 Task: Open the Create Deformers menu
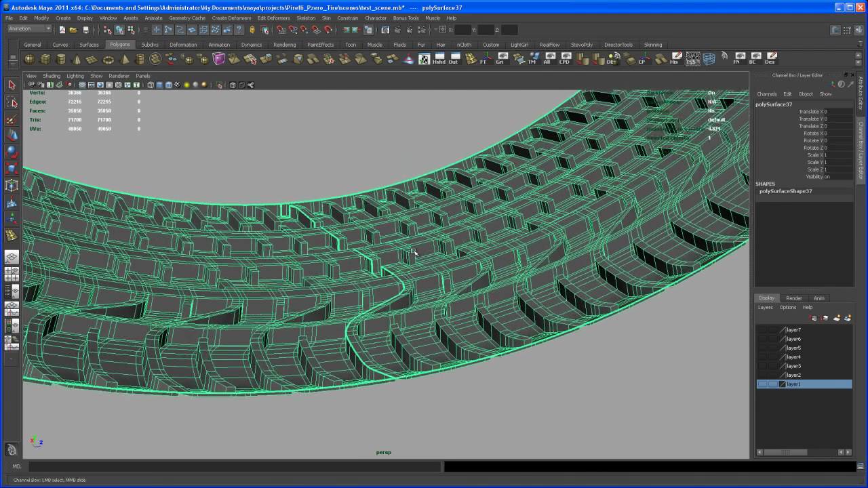pyautogui.click(x=231, y=18)
